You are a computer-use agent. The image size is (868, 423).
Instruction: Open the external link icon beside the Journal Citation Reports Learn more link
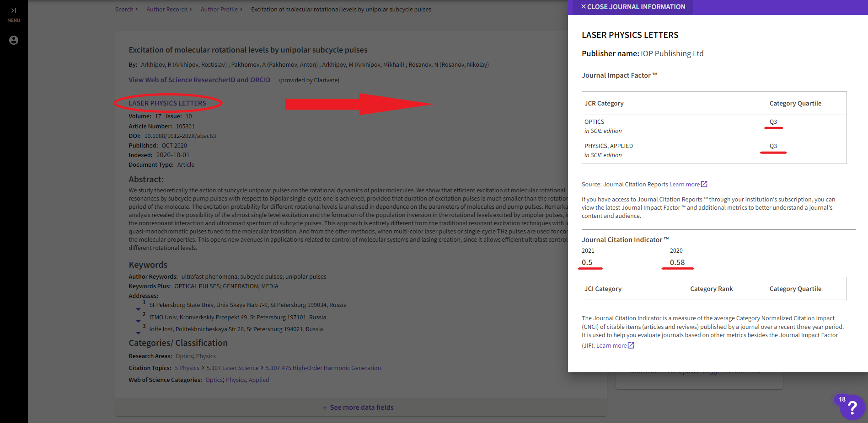pos(704,184)
